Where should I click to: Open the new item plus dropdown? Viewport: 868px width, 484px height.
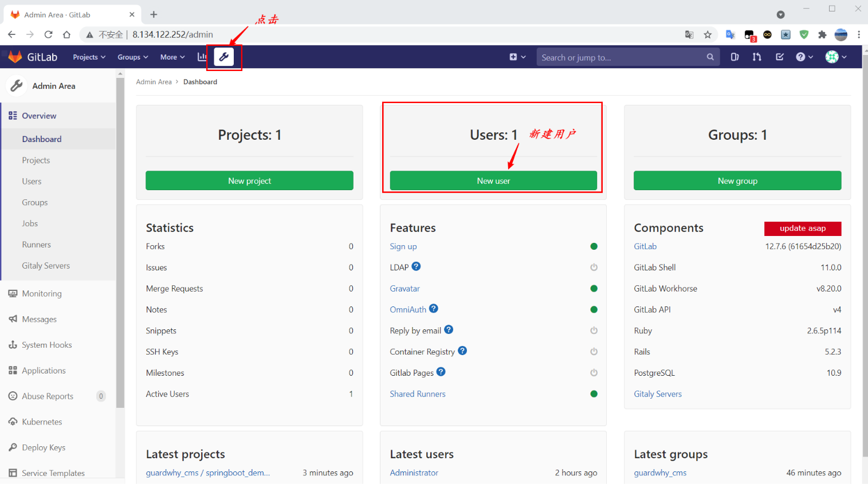(x=517, y=57)
